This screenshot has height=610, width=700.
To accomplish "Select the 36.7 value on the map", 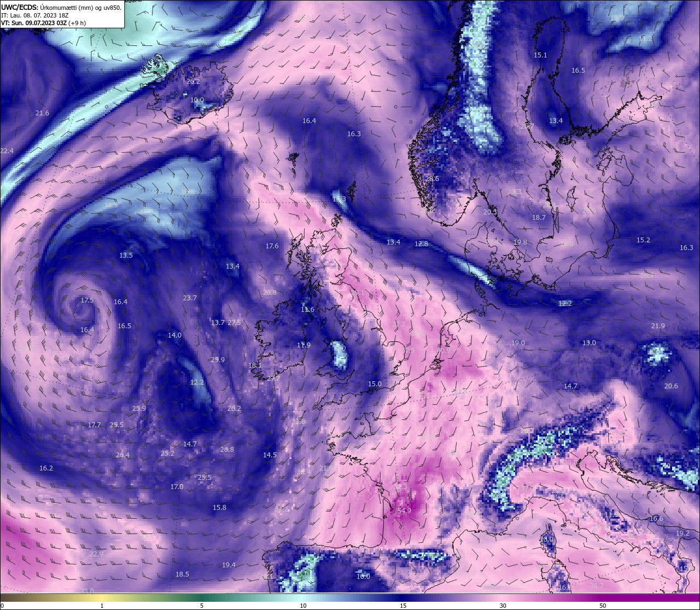I will click(x=597, y=586).
